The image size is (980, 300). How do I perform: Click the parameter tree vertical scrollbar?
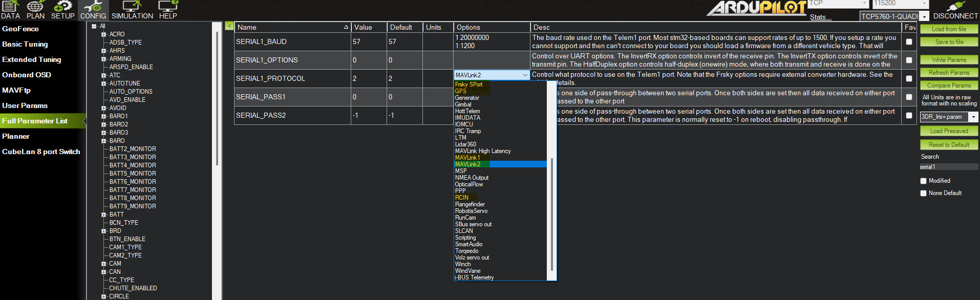[x=218, y=97]
